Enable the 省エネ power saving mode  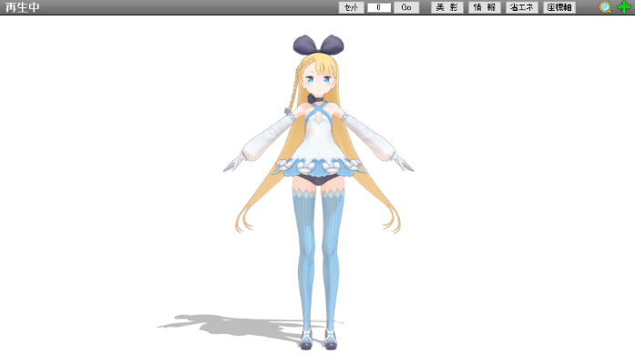click(522, 7)
